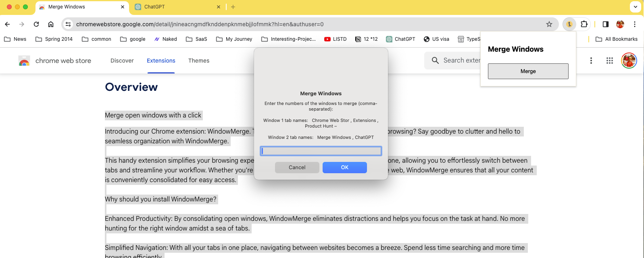Open the Home page icon
644x258 pixels.
[x=51, y=24]
